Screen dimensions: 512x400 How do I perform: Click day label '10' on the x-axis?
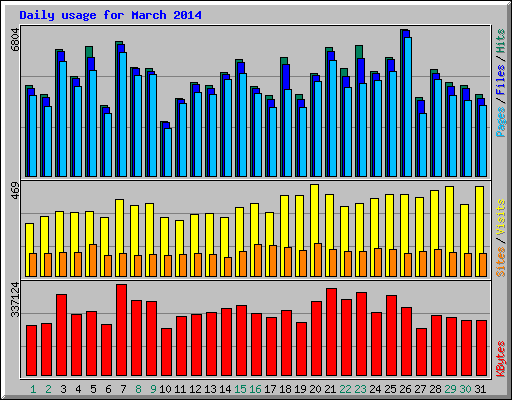click(165, 389)
